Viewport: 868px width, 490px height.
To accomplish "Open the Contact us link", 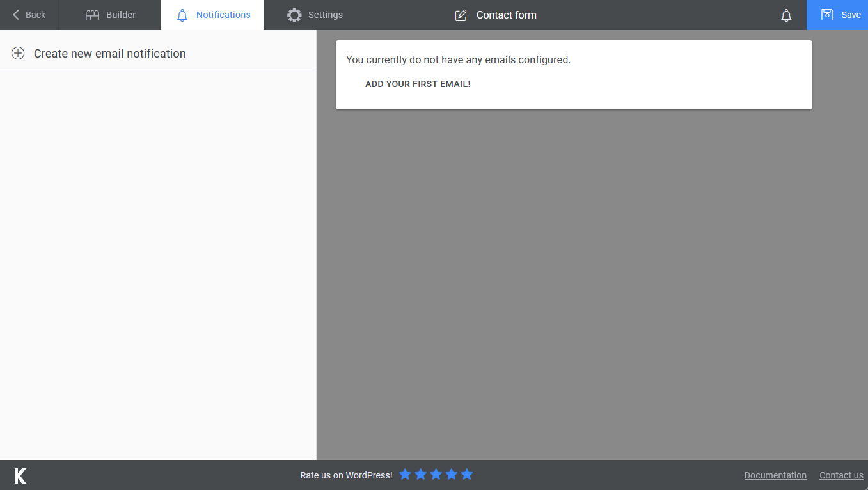I will [841, 475].
